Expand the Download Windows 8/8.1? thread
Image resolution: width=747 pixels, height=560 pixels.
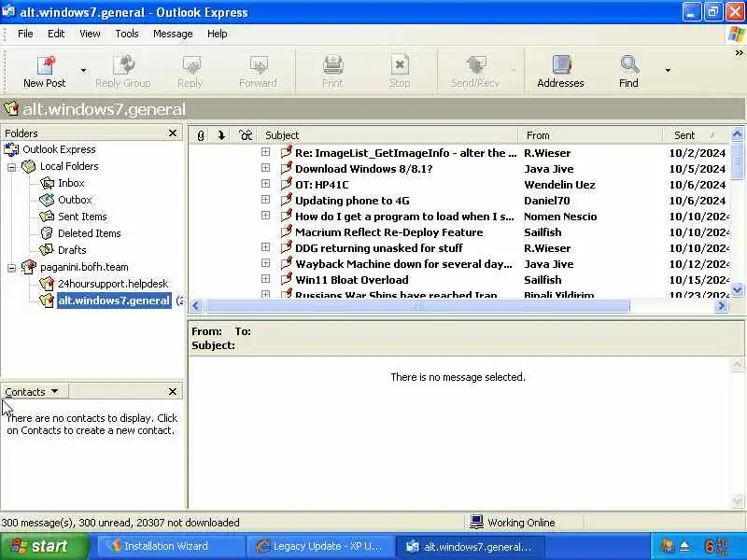266,168
